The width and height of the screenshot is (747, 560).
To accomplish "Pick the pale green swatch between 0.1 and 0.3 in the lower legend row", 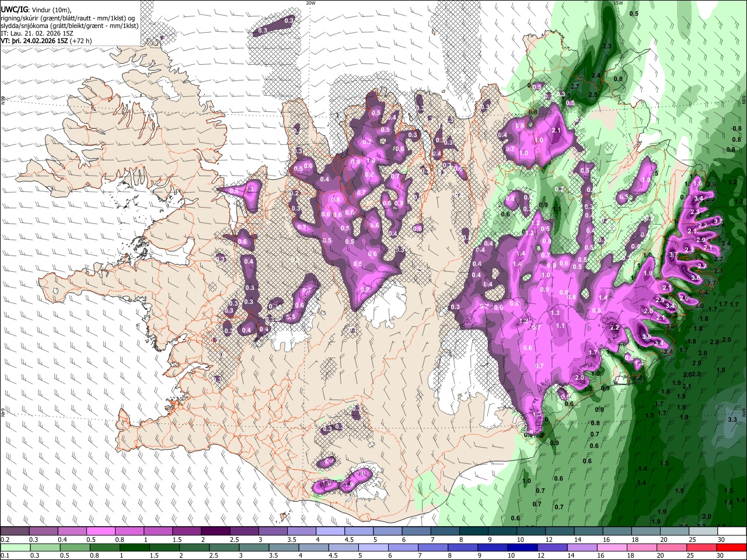I will [15, 547].
